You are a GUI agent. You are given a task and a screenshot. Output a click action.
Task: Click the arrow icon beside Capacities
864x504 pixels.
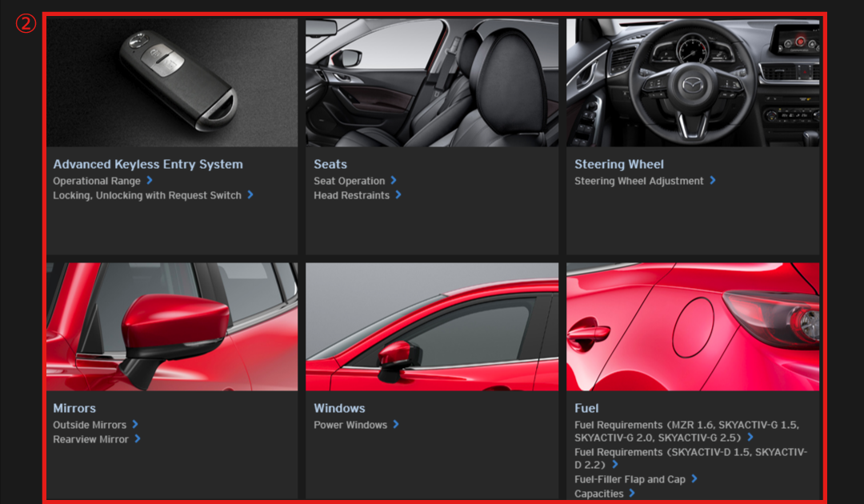click(632, 494)
